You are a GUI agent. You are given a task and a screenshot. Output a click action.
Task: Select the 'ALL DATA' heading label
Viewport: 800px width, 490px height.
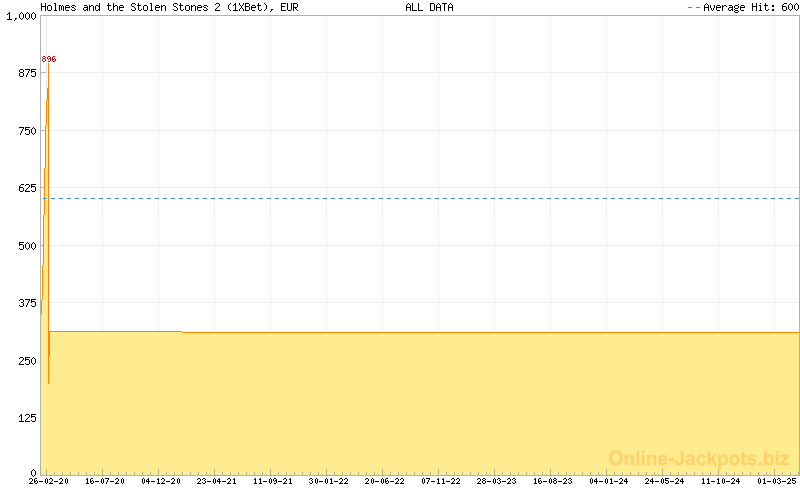point(429,7)
